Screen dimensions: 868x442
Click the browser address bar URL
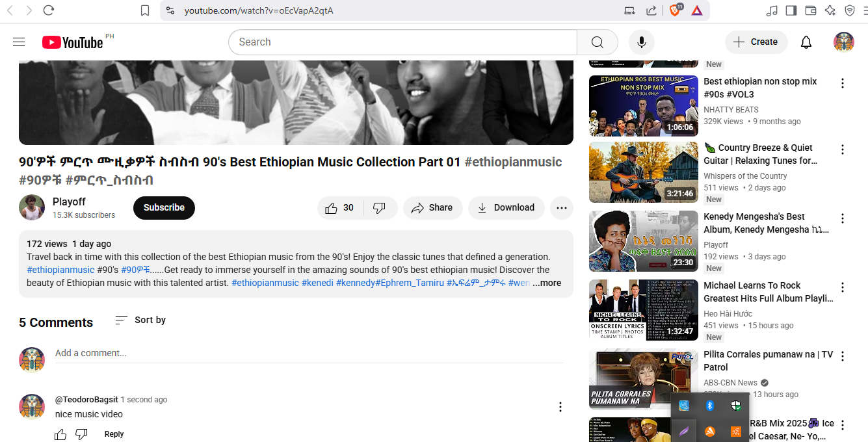click(x=259, y=10)
